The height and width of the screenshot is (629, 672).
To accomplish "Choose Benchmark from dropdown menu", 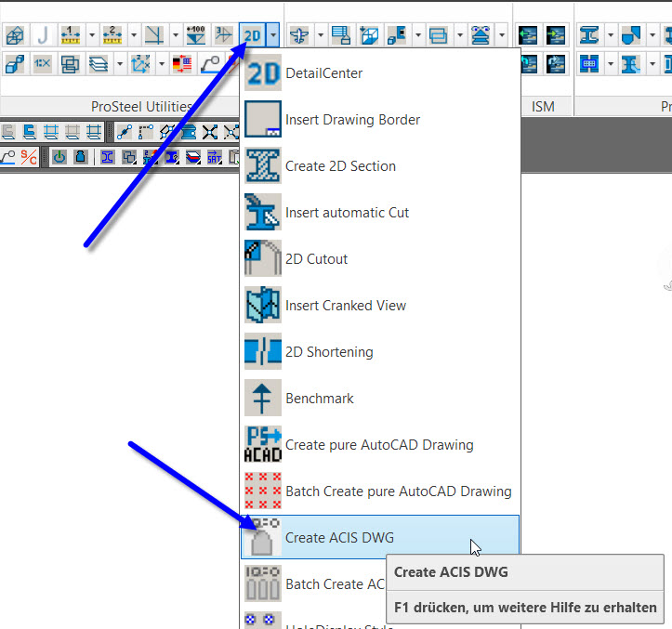I will click(x=380, y=398).
